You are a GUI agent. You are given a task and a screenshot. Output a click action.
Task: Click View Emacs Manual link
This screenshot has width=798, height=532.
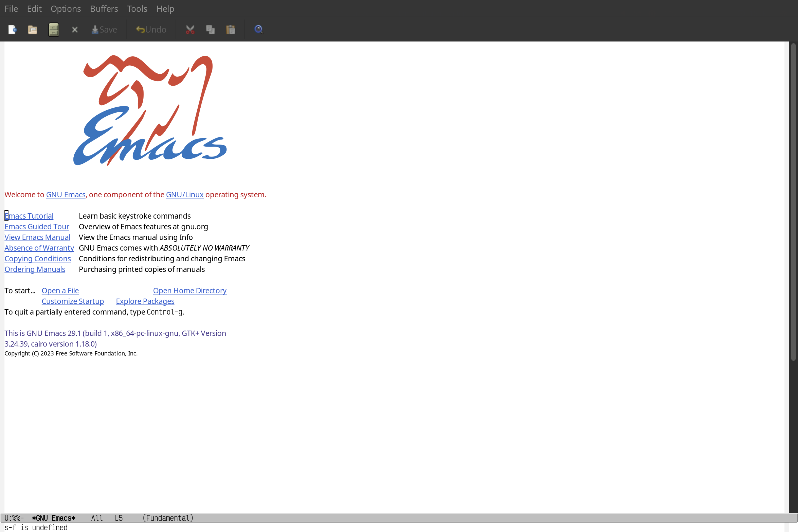click(x=37, y=237)
